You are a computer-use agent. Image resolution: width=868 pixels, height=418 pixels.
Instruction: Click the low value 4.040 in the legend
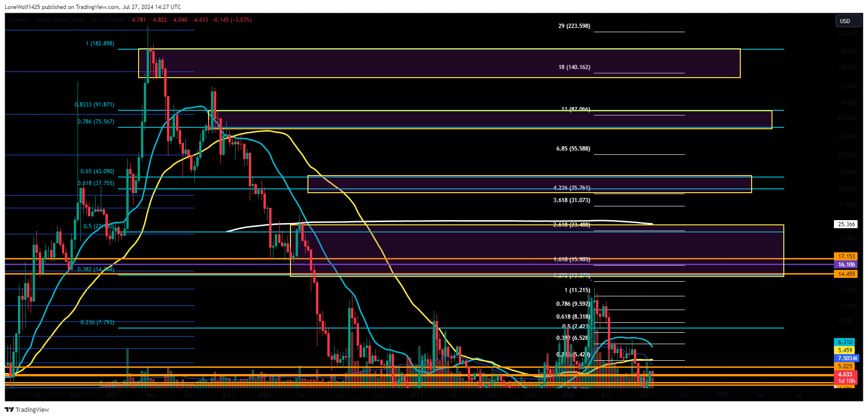(x=180, y=20)
